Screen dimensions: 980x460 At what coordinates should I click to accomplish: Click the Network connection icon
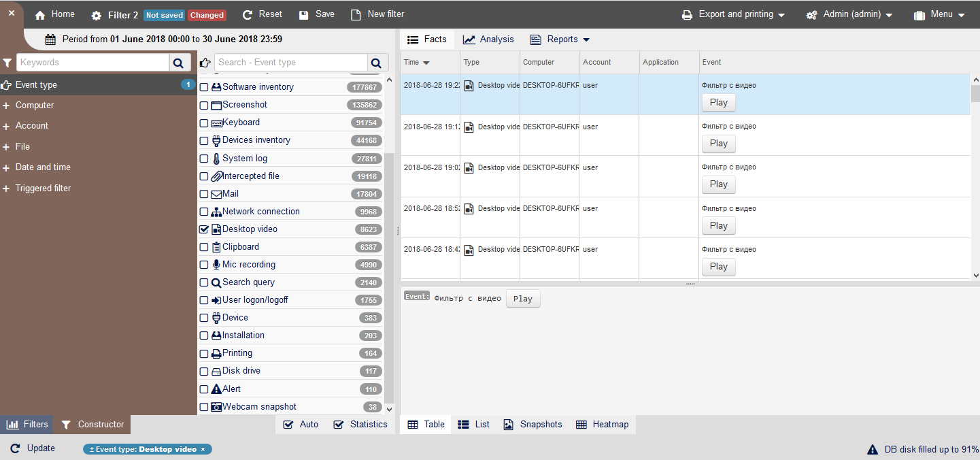click(x=216, y=212)
